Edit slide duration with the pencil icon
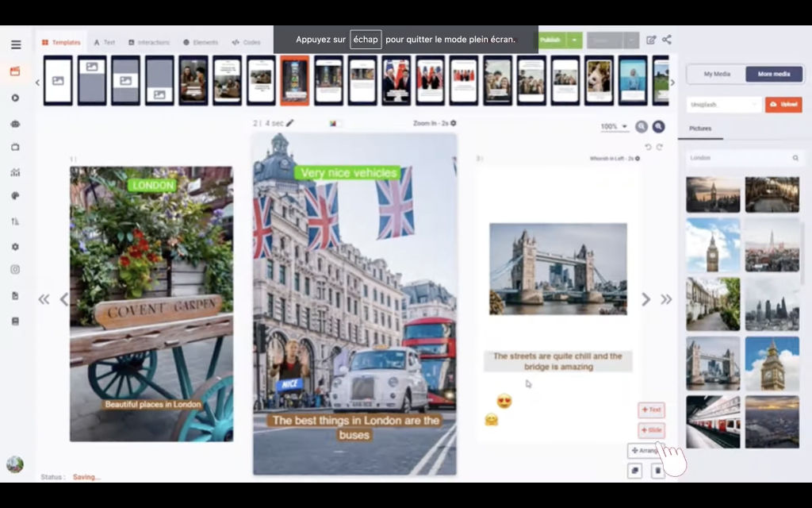Screen dimensions: 812x508 click(x=290, y=123)
